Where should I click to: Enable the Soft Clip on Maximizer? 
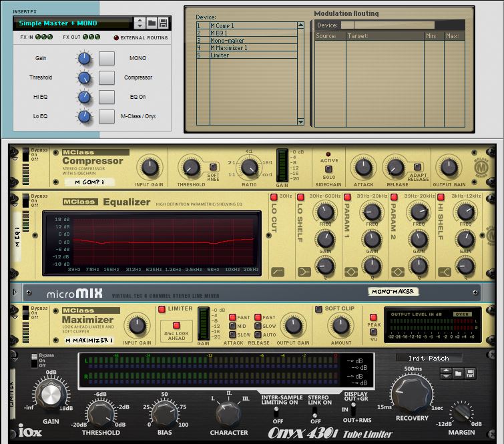[x=318, y=309]
